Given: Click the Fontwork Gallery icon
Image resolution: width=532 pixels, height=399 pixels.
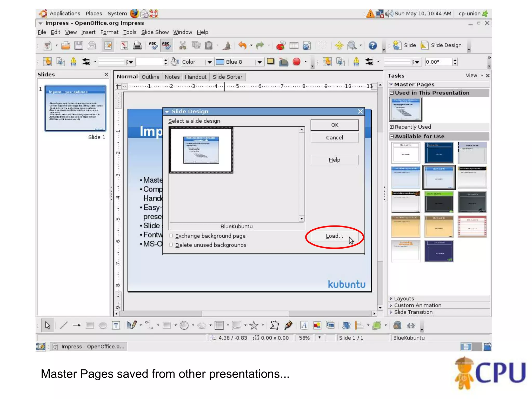Looking at the screenshot, I should click(x=304, y=325).
